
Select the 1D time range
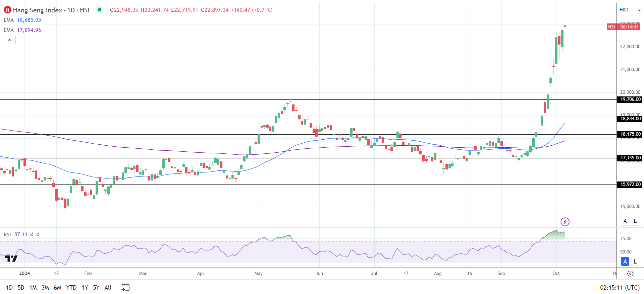9,288
